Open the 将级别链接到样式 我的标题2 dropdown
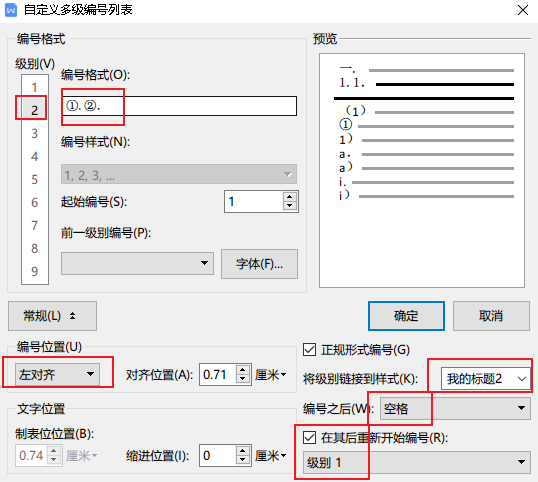This screenshot has height=482, width=538. (x=486, y=379)
